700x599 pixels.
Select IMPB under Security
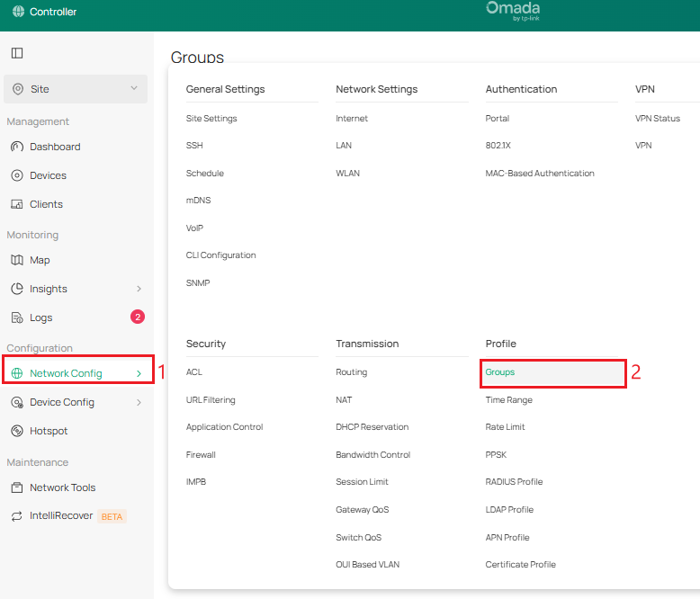click(x=195, y=481)
